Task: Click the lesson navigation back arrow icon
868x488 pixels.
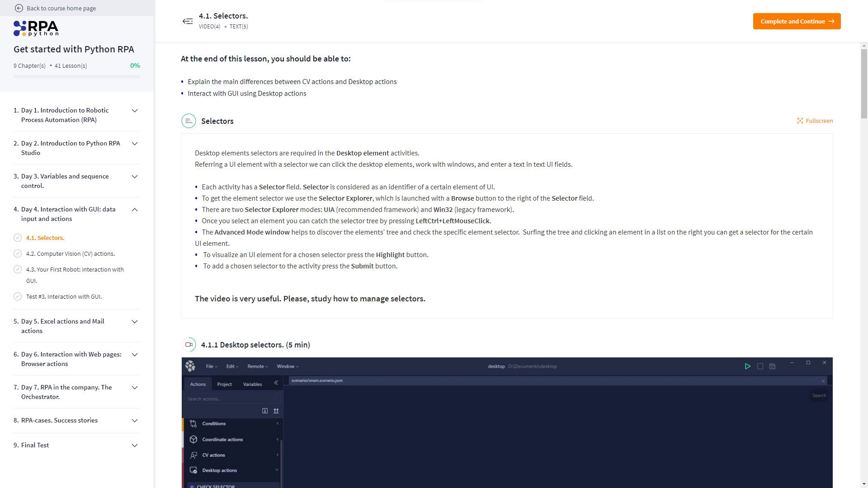Action: point(188,21)
